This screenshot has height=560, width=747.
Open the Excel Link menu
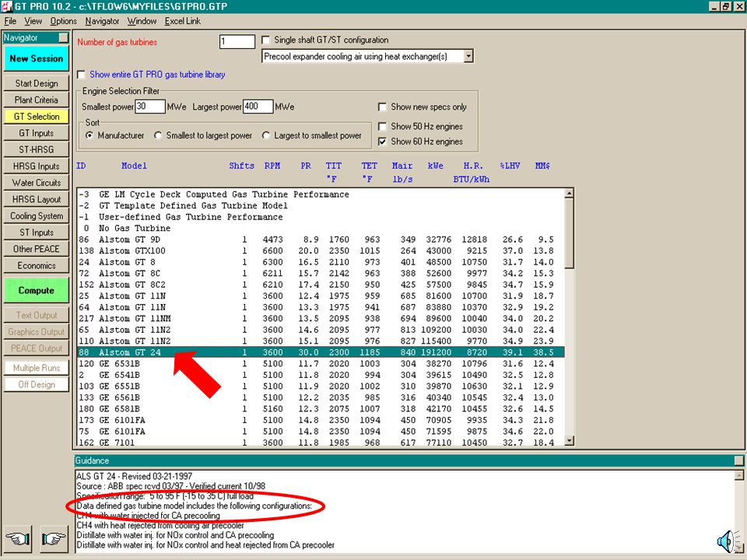coord(182,21)
